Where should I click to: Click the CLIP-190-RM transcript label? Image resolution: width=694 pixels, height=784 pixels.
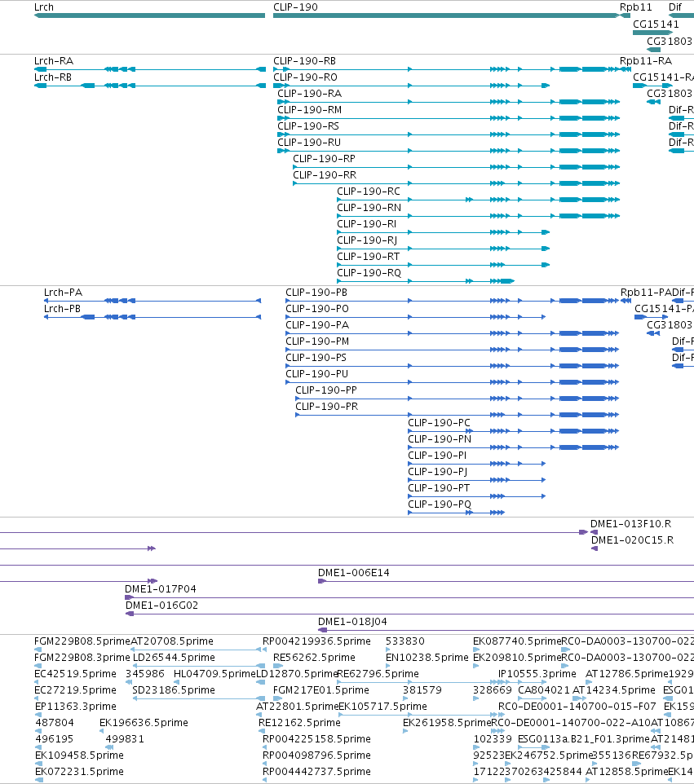coord(310,110)
